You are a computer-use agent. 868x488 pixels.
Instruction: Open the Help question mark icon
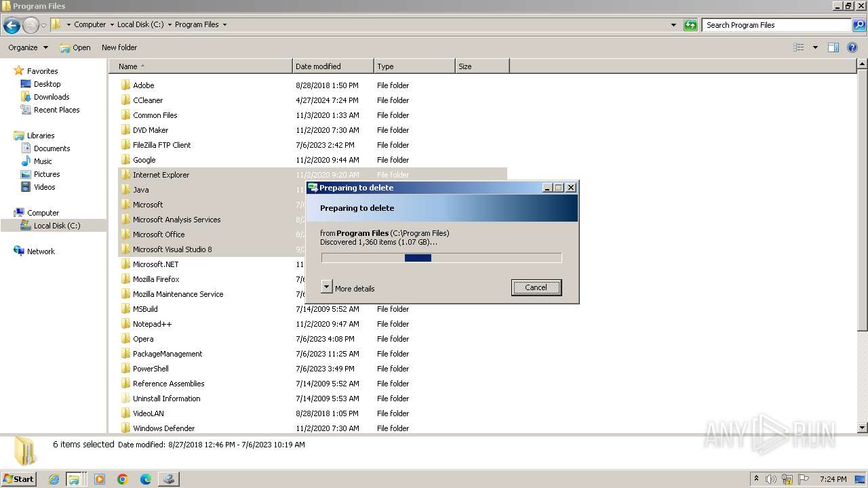click(852, 47)
